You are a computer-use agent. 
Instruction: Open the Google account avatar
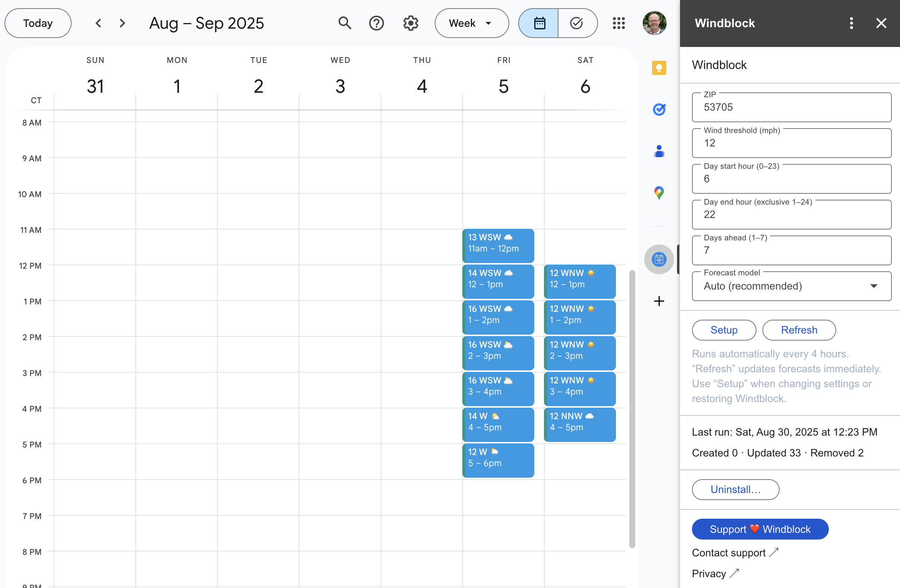(655, 23)
